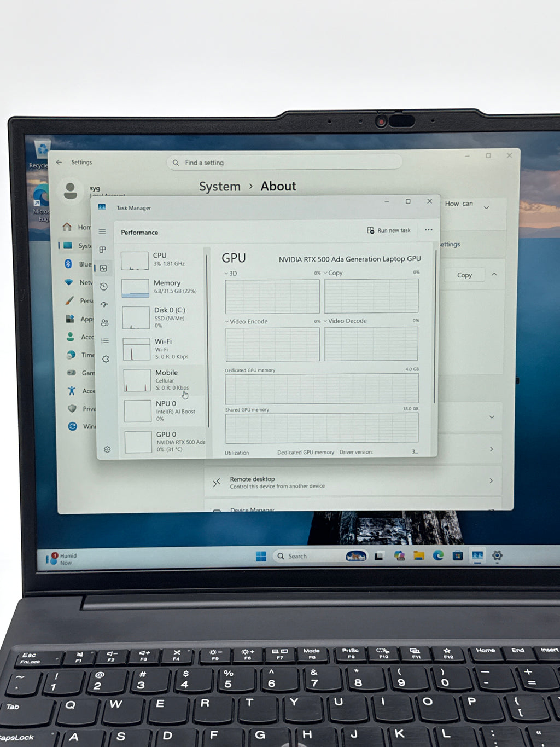Screen dimensions: 560x747
Task: Open Windows Update icon in Settings sidebar
Action: click(72, 426)
